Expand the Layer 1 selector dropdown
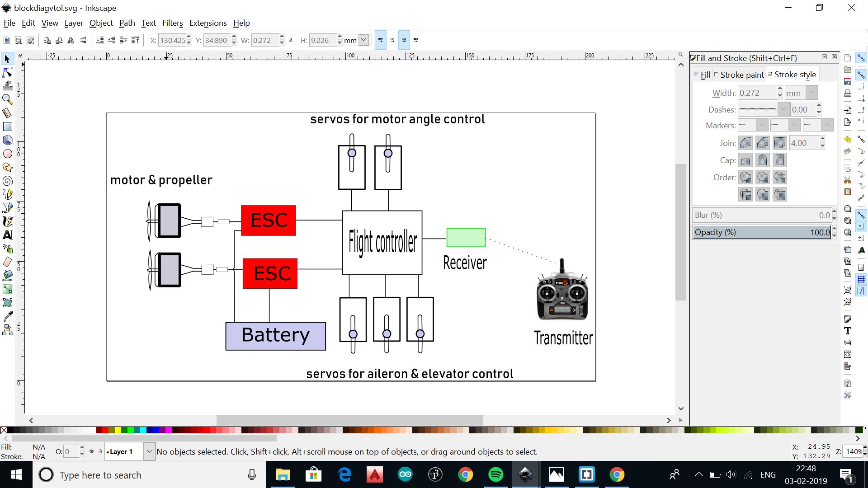The width and height of the screenshot is (868, 488). pyautogui.click(x=149, y=451)
